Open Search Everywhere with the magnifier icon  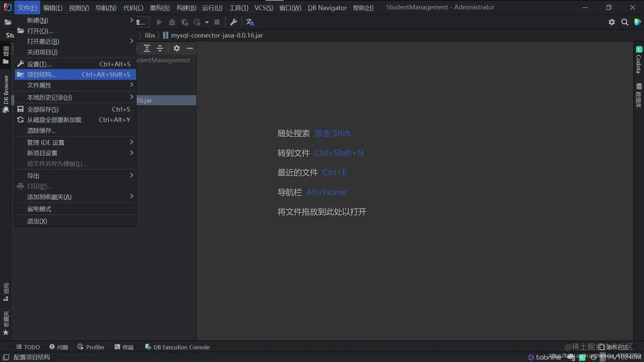624,22
